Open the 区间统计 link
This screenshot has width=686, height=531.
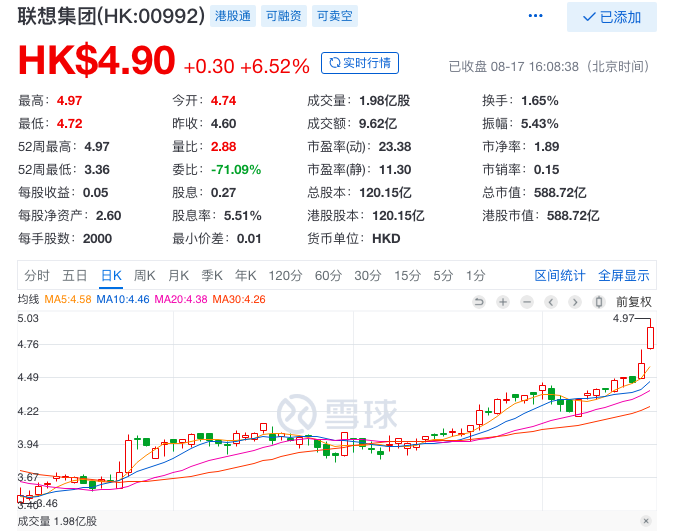click(560, 276)
